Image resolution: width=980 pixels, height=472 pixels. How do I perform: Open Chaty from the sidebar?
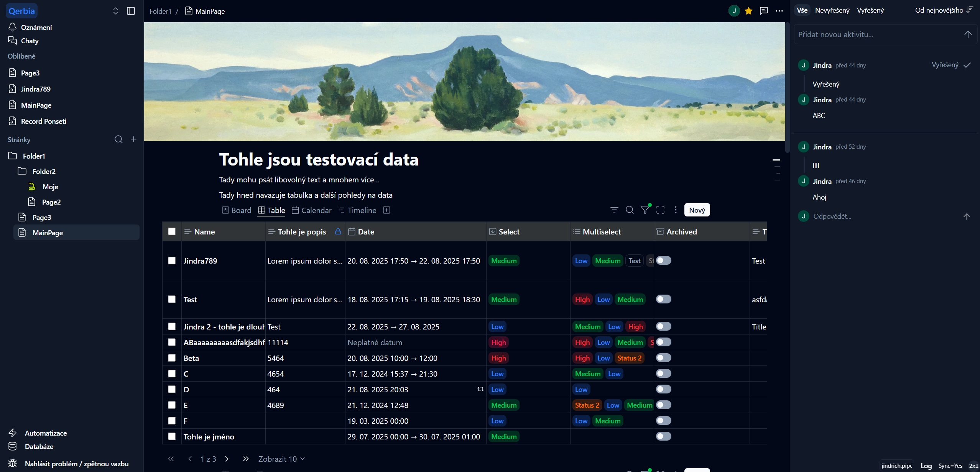coord(30,41)
